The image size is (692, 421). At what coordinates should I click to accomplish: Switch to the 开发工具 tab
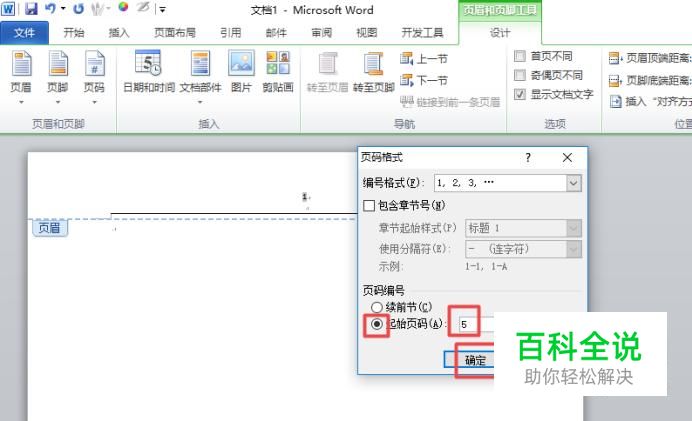tap(422, 33)
